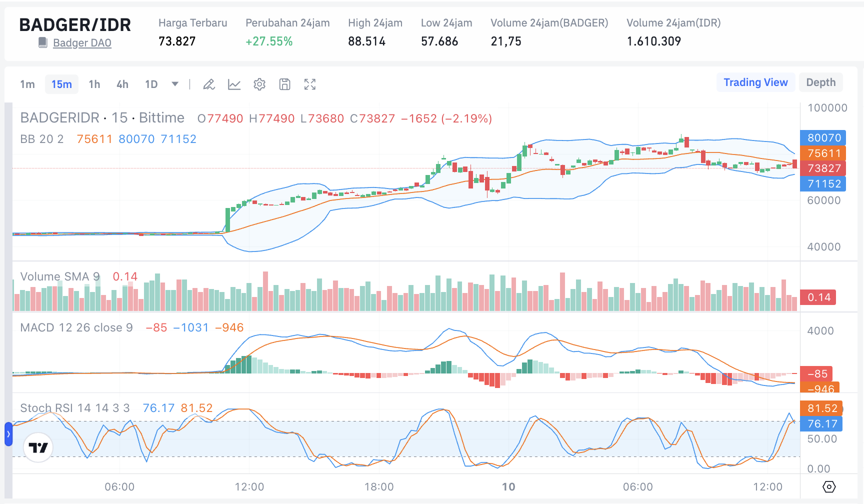The width and height of the screenshot is (864, 504).
Task: Click the +27.55% 24-hour change value
Action: (x=269, y=41)
